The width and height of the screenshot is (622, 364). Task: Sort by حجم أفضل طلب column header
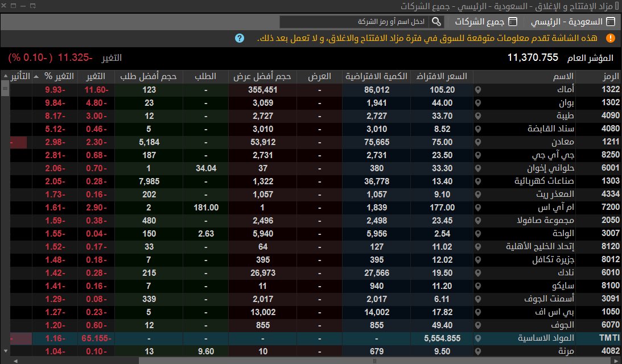(149, 77)
